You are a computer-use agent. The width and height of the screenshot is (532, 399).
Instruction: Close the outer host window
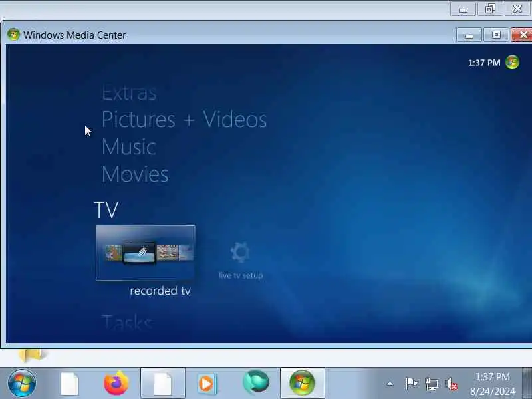point(517,9)
